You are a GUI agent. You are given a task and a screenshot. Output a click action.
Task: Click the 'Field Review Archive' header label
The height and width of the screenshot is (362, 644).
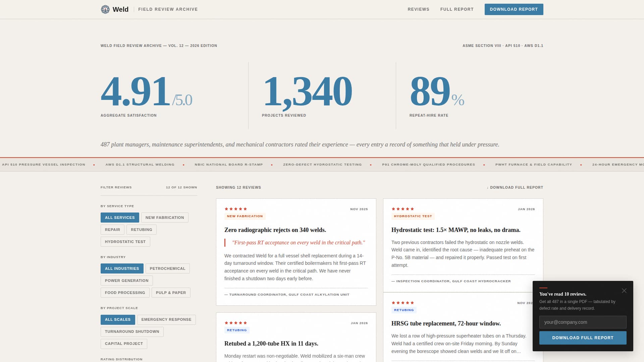pyautogui.click(x=168, y=9)
